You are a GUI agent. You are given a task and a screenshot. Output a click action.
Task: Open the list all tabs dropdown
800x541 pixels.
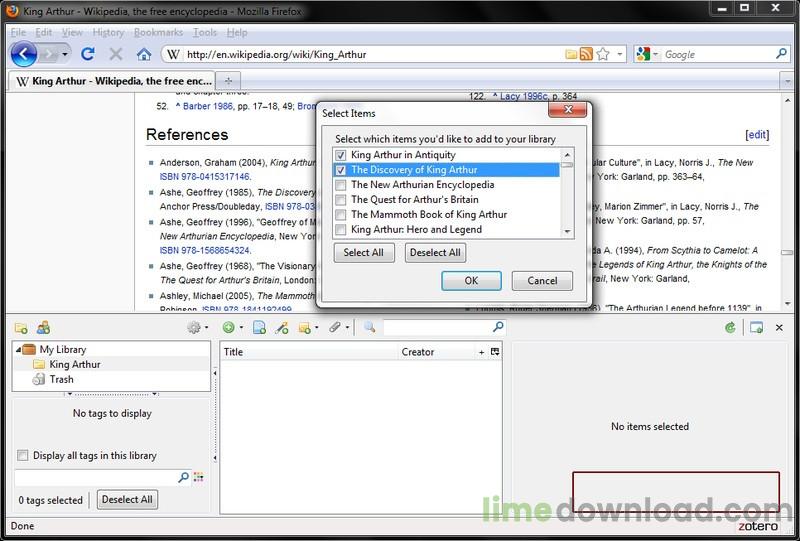click(x=787, y=81)
